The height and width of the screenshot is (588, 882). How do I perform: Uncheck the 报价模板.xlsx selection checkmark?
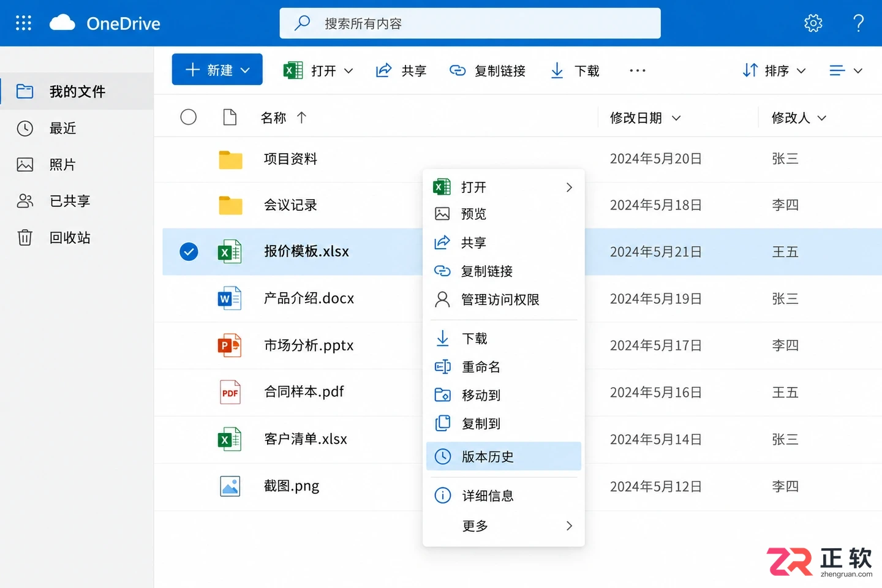point(189,252)
